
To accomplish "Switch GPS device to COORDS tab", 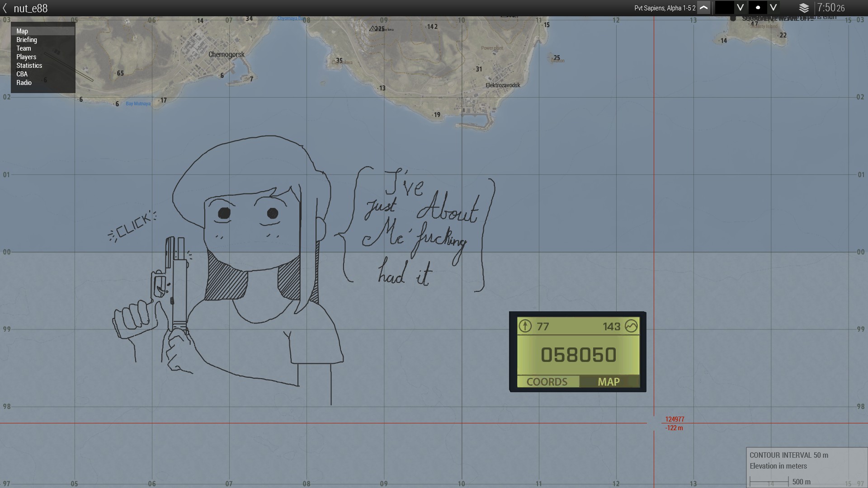I will coord(547,382).
